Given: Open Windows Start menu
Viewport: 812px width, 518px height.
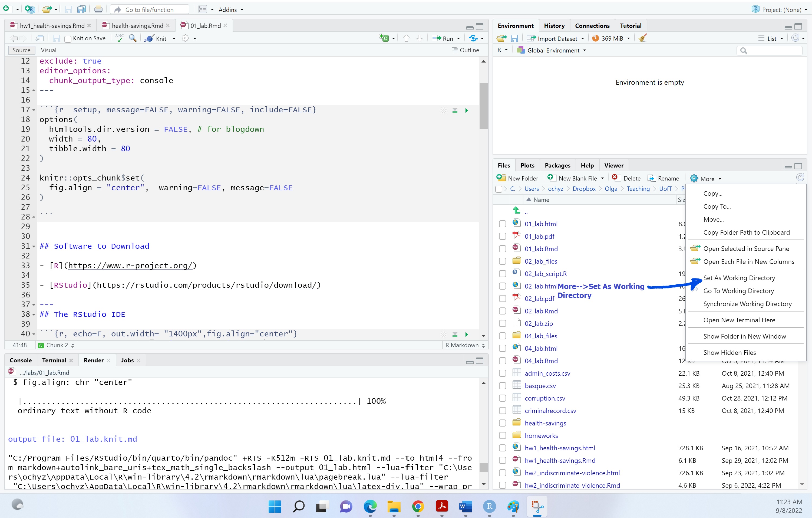Looking at the screenshot, I should (275, 506).
